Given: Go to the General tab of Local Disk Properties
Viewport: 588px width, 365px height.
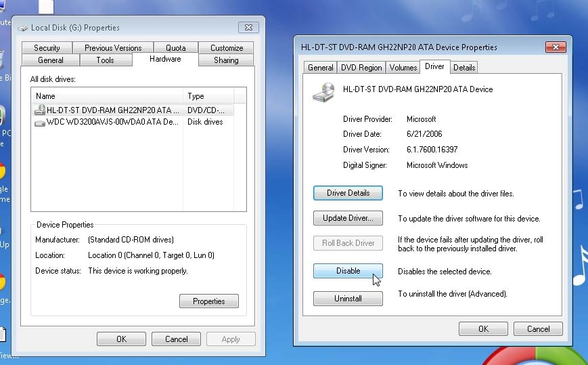Looking at the screenshot, I should [51, 60].
